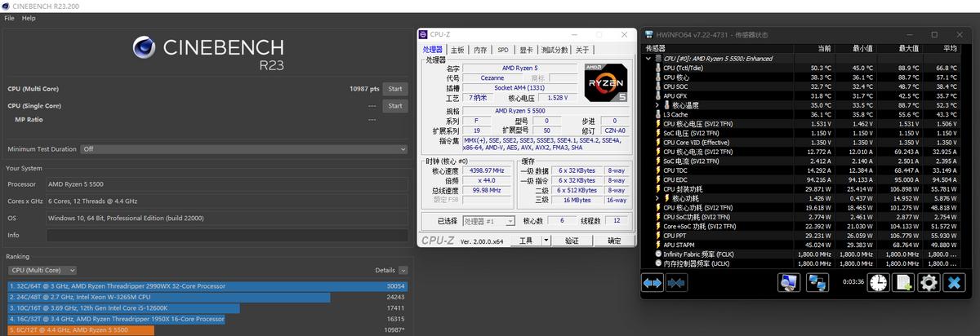Open the 已选择 处理器 #1 dropdown in CPU-Z
The width and height of the screenshot is (980, 336).
488,221
